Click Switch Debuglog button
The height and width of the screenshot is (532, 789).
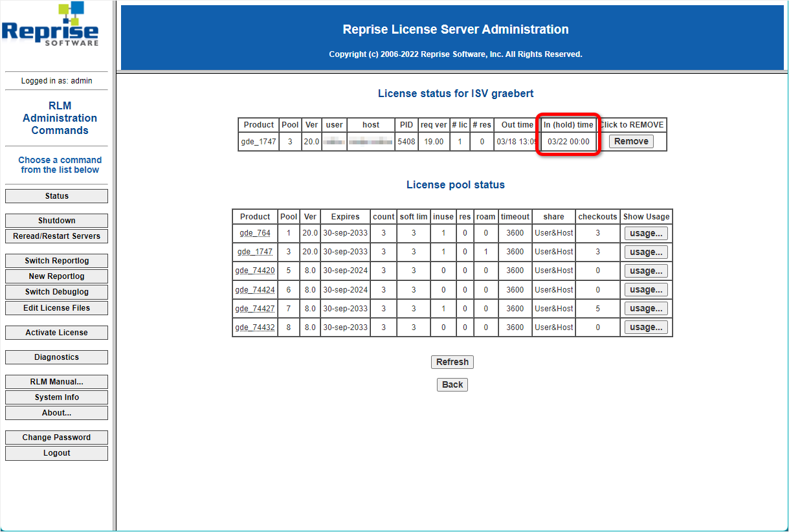coord(57,292)
